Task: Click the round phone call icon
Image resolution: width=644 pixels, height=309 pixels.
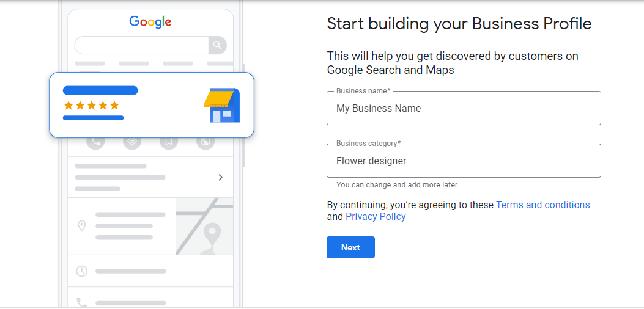Action: [95, 142]
